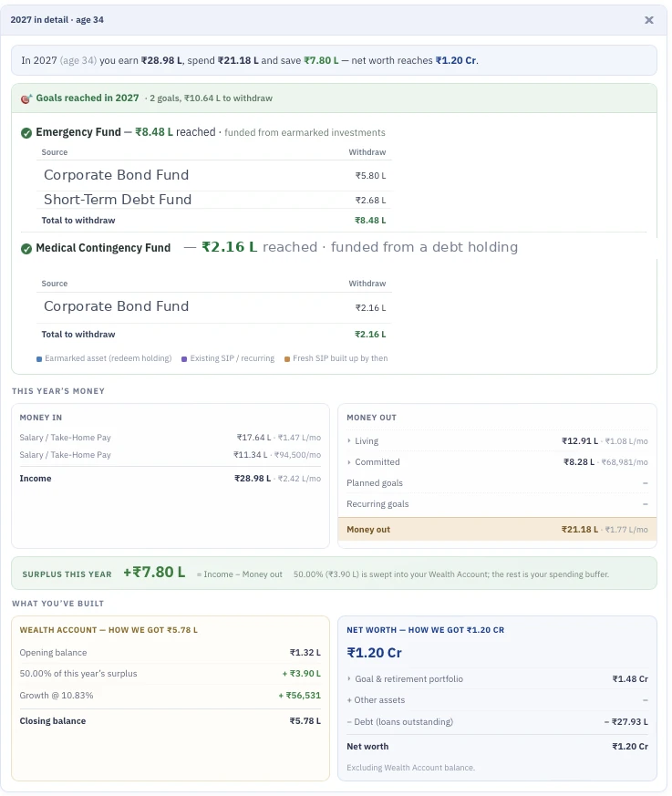Click the MONEY IN heading
Screen dimensions: 672x796
pyautogui.click(x=41, y=418)
